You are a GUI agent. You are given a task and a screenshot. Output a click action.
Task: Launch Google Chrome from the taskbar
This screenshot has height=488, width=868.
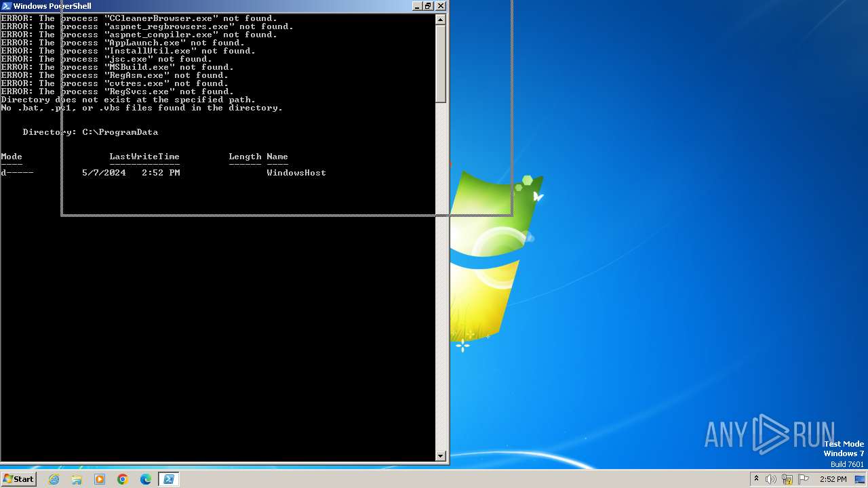coord(123,479)
